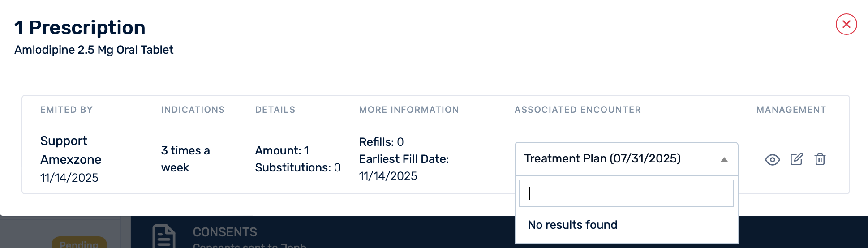Viewport: 868px width, 248px height.
Task: Click the Details column header
Action: (275, 110)
